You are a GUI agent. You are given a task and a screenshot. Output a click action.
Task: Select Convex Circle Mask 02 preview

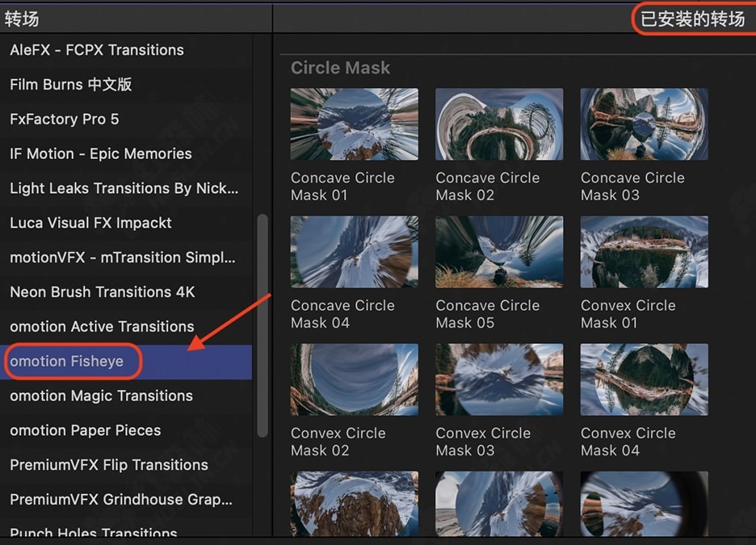click(x=354, y=379)
